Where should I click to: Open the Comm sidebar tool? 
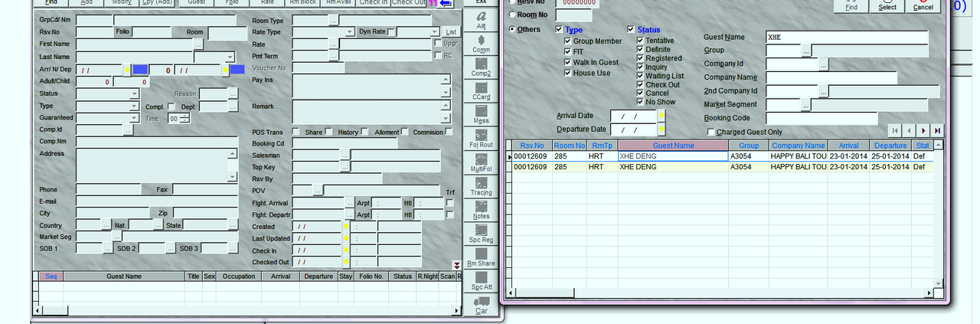click(x=481, y=41)
